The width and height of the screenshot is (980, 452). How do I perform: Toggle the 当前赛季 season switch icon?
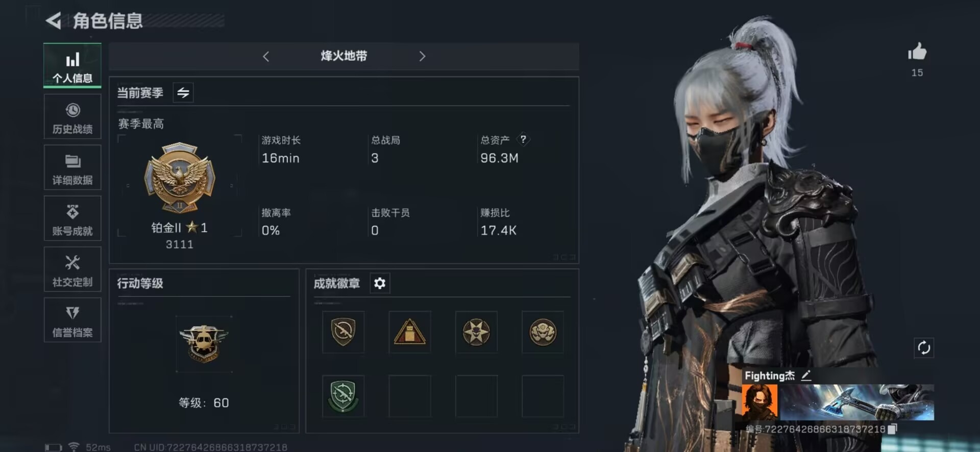click(x=183, y=92)
